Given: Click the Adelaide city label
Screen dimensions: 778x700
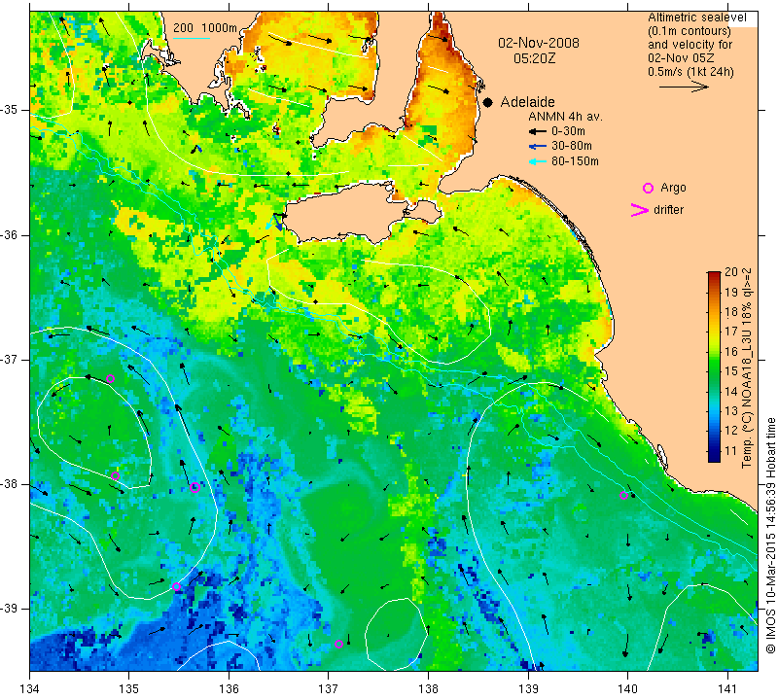Looking at the screenshot, I should (x=527, y=102).
